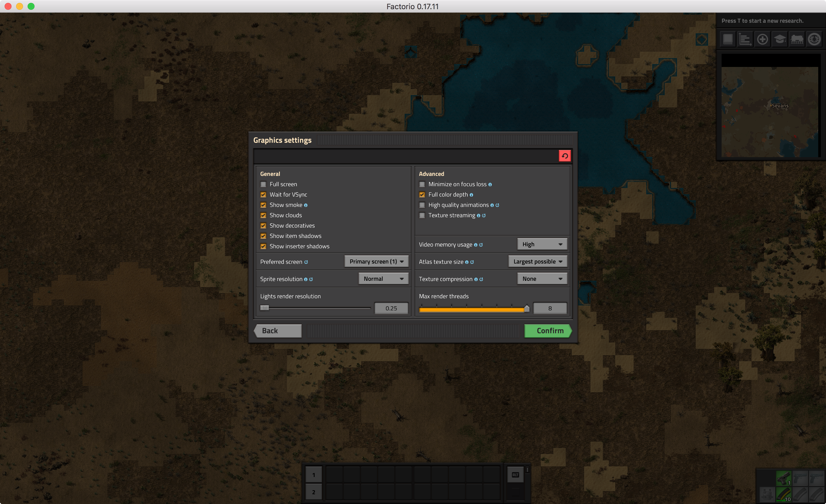The width and height of the screenshot is (826, 504).
Task: Open the blueprint library book icon
Action: [727, 39]
